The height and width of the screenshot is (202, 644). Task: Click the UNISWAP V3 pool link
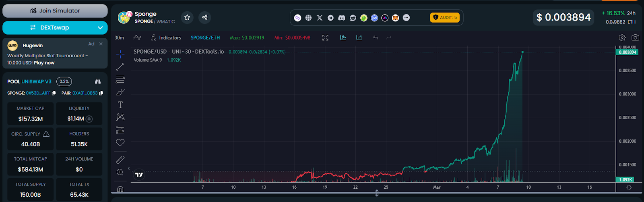coord(36,81)
